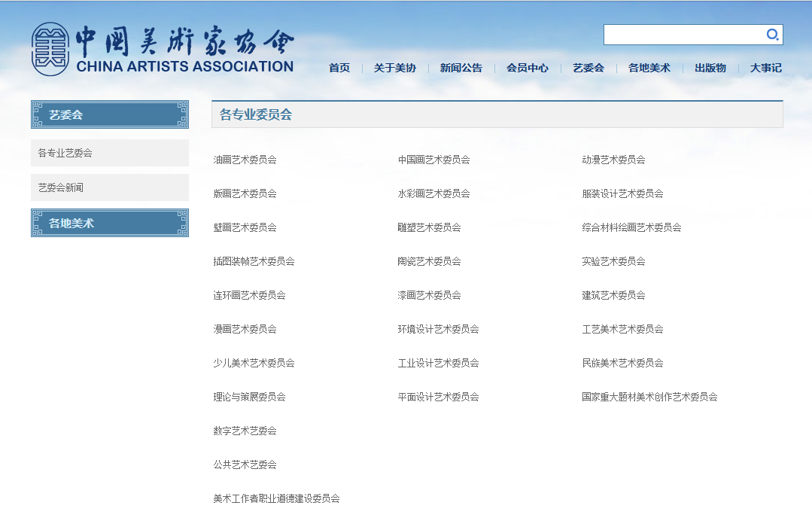
Task: Open 少儿美术艺术委员会 link
Action: tap(254, 363)
